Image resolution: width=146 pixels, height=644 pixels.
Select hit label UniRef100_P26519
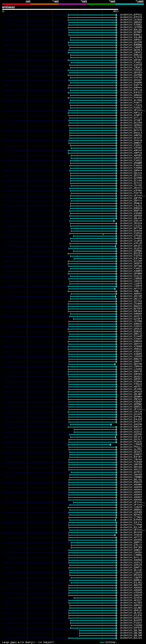(131, 70)
